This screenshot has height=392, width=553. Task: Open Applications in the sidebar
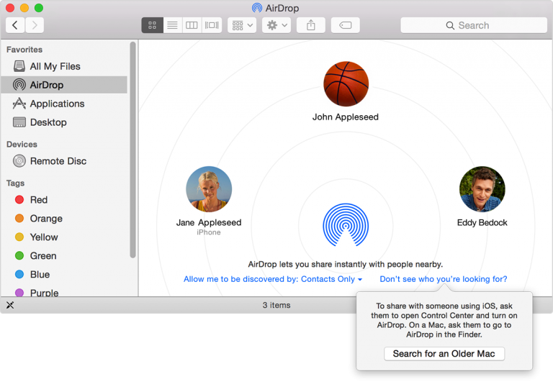[x=64, y=104]
